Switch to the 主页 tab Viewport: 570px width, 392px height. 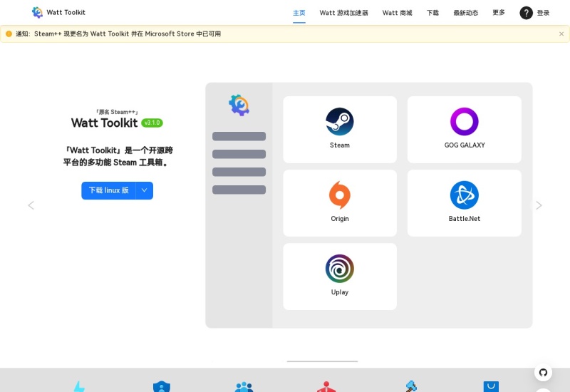299,13
